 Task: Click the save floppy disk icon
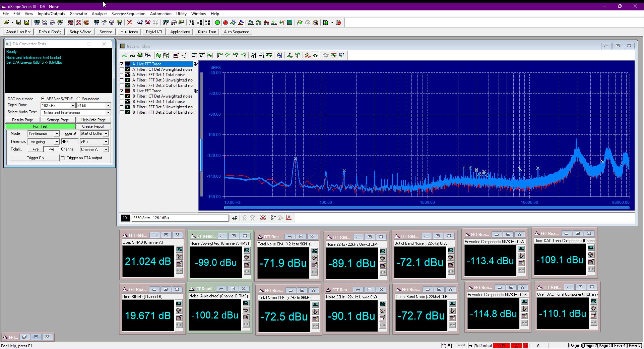[x=19, y=22]
